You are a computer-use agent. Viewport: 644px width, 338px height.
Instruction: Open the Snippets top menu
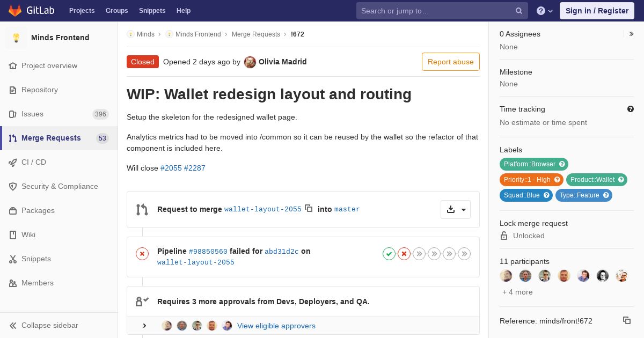(152, 11)
